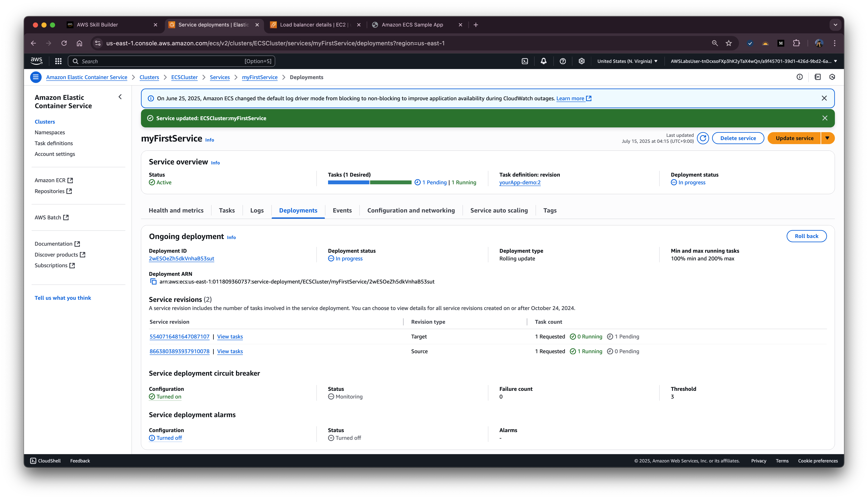868x499 pixels.
Task: Open the Update service dropdown arrow
Action: 827,138
